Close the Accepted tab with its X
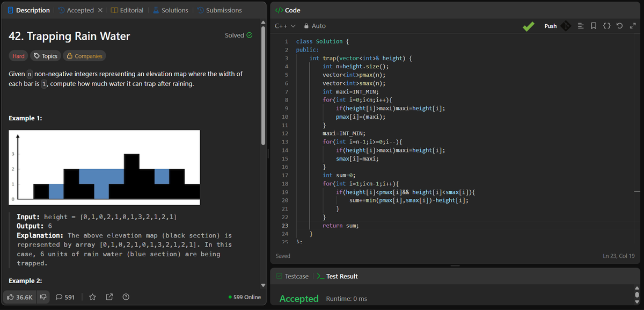 tap(100, 10)
